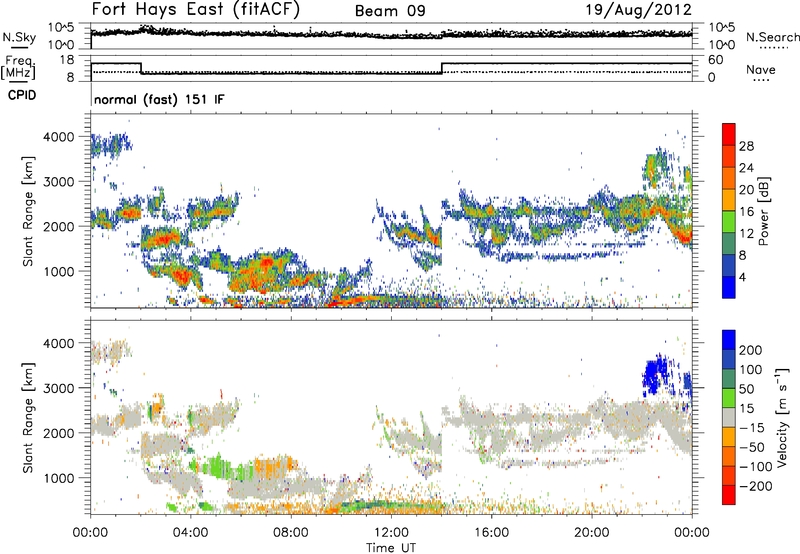Click the "60" Nave axis tick

[x=716, y=60]
